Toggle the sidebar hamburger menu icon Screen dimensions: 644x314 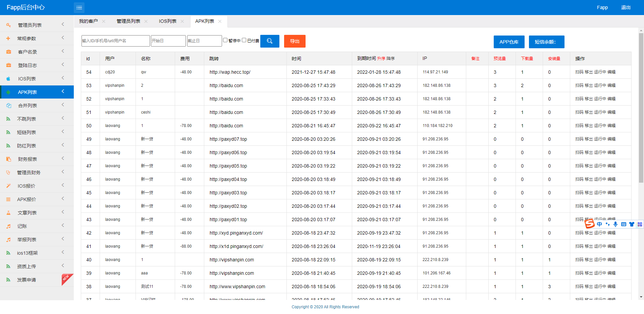[79, 8]
